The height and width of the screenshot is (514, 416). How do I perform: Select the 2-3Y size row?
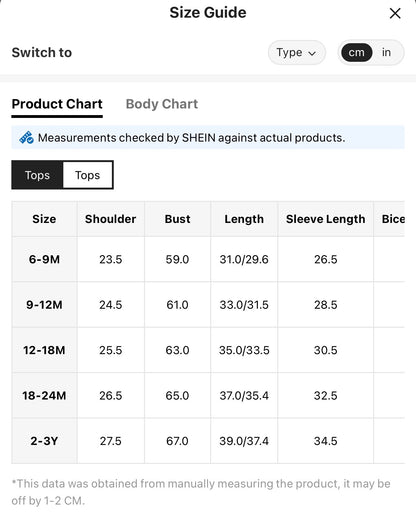[x=208, y=441]
